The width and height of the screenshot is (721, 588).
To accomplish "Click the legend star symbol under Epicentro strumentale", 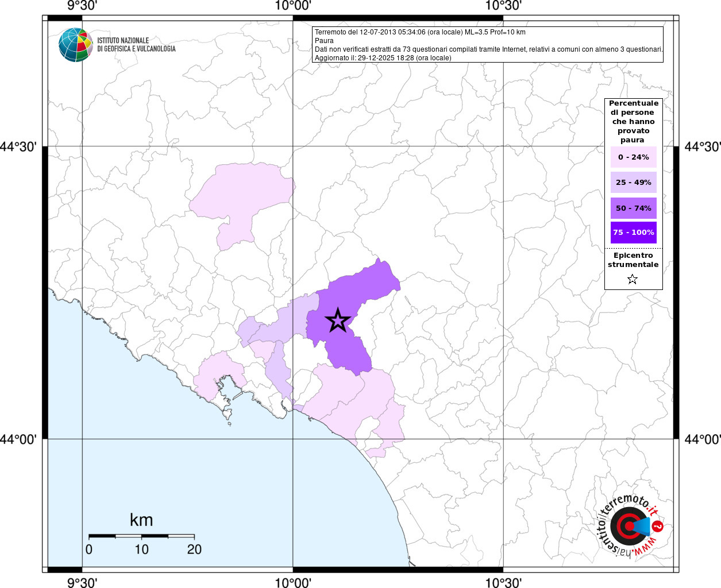I will 633,279.
